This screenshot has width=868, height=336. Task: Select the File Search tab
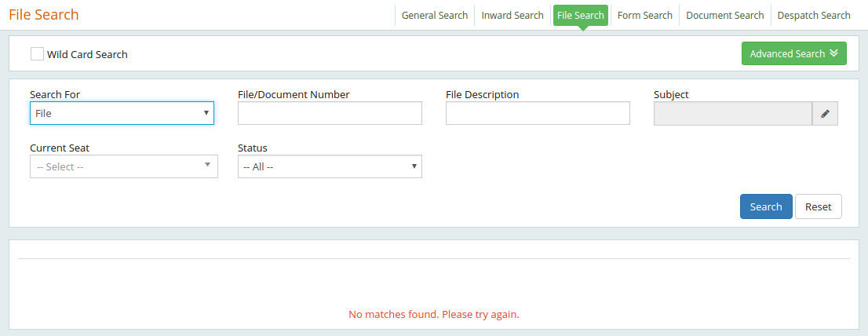pos(580,15)
